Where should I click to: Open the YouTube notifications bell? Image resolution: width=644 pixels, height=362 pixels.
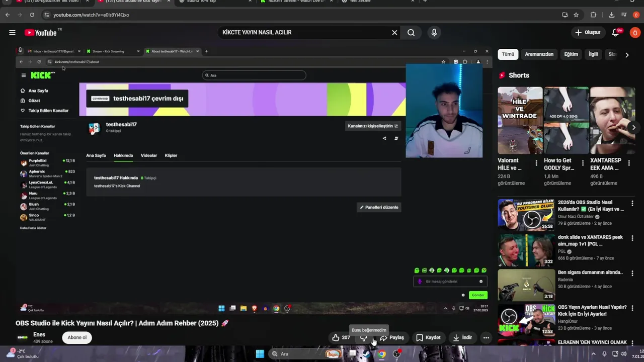coord(615,33)
